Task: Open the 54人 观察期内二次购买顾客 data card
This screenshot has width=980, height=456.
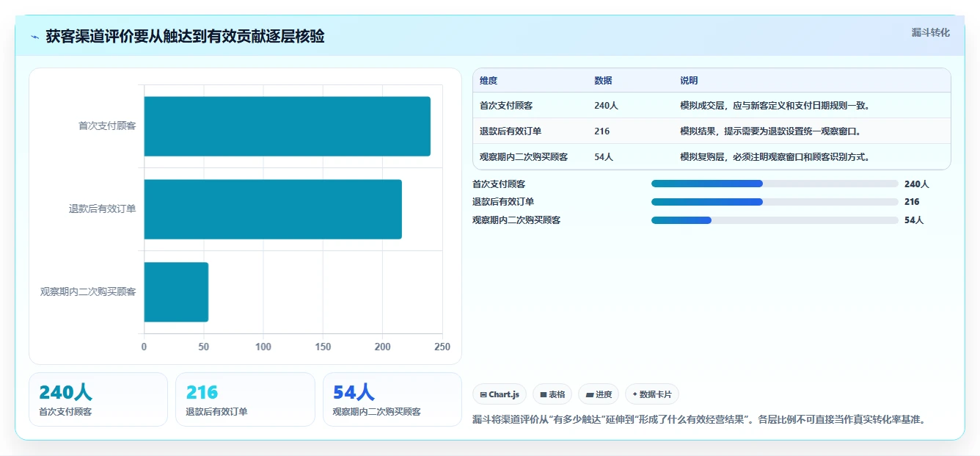Action: pos(392,399)
